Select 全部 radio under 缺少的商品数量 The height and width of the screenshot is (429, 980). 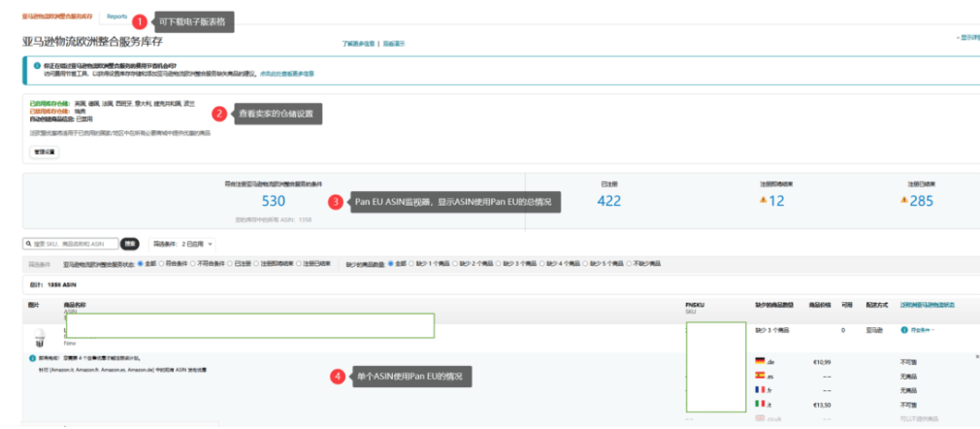coord(391,264)
